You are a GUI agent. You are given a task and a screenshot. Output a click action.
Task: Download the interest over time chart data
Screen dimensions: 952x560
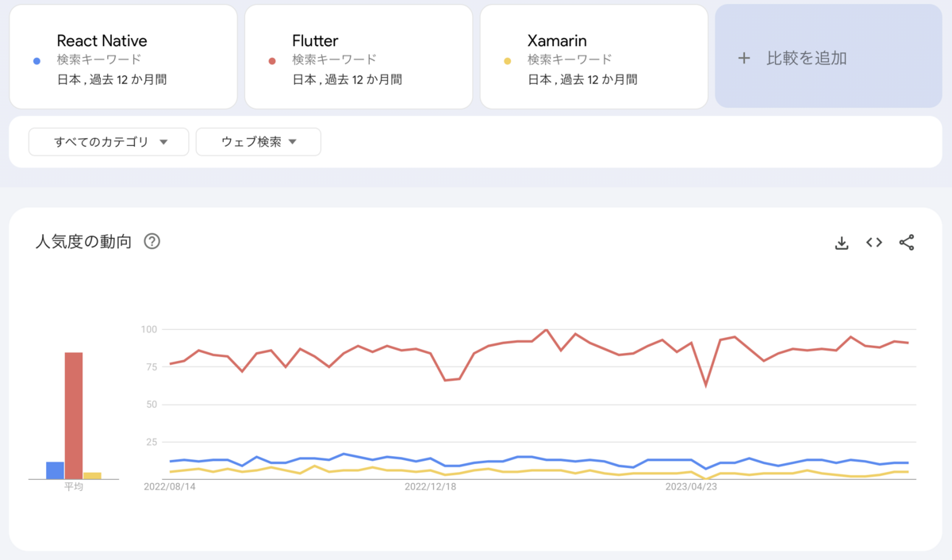(x=842, y=243)
